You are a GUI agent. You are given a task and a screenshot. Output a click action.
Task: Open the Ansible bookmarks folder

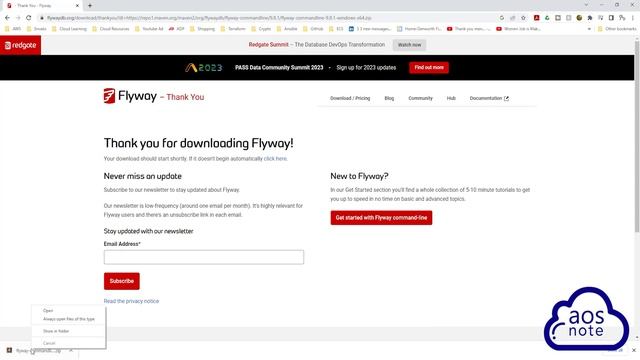coord(287,29)
